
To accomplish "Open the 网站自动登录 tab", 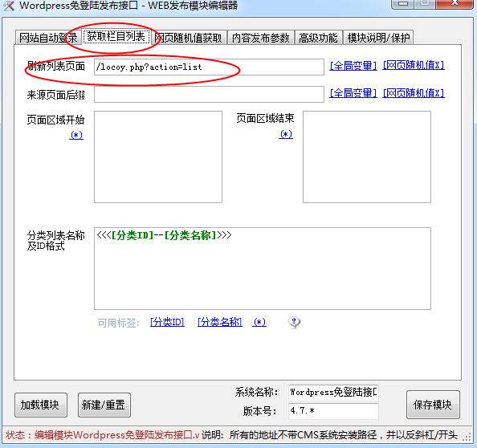I will [48, 38].
